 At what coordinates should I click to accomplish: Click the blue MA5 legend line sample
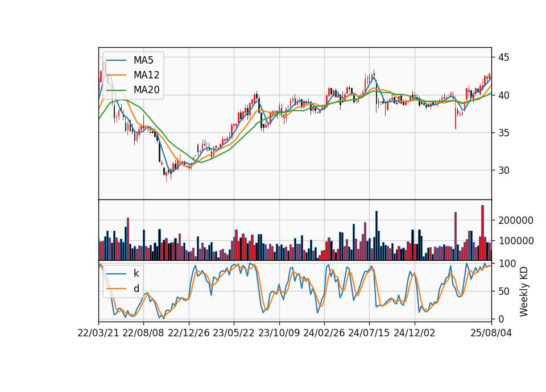pos(116,60)
